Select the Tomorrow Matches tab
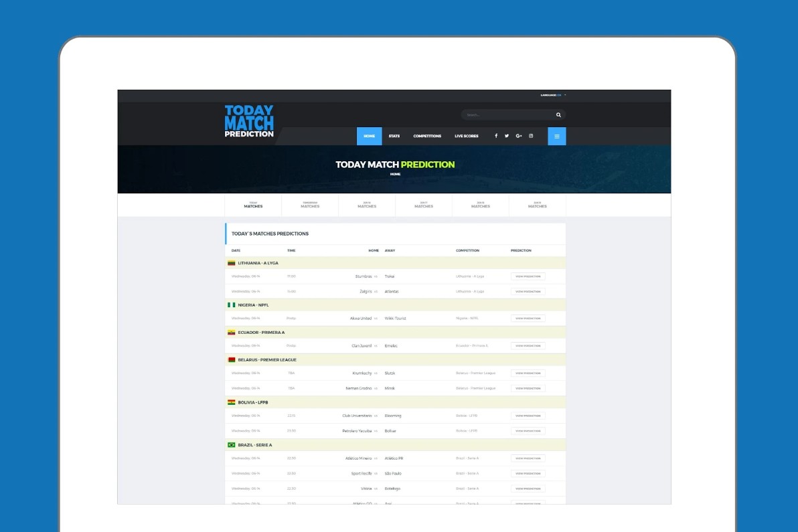Screen dimensions: 798x532 point(310,205)
